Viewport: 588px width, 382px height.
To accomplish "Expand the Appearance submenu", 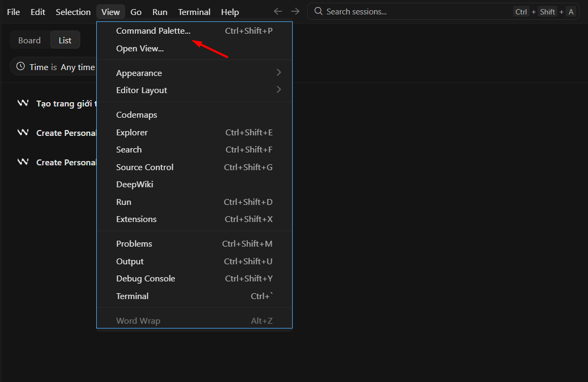I will click(x=194, y=73).
